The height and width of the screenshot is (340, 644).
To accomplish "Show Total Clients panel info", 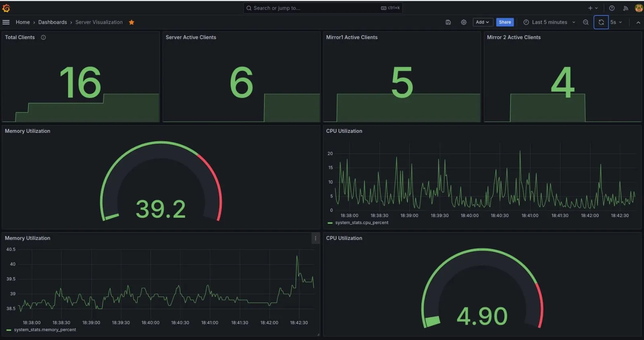I will [x=43, y=37].
